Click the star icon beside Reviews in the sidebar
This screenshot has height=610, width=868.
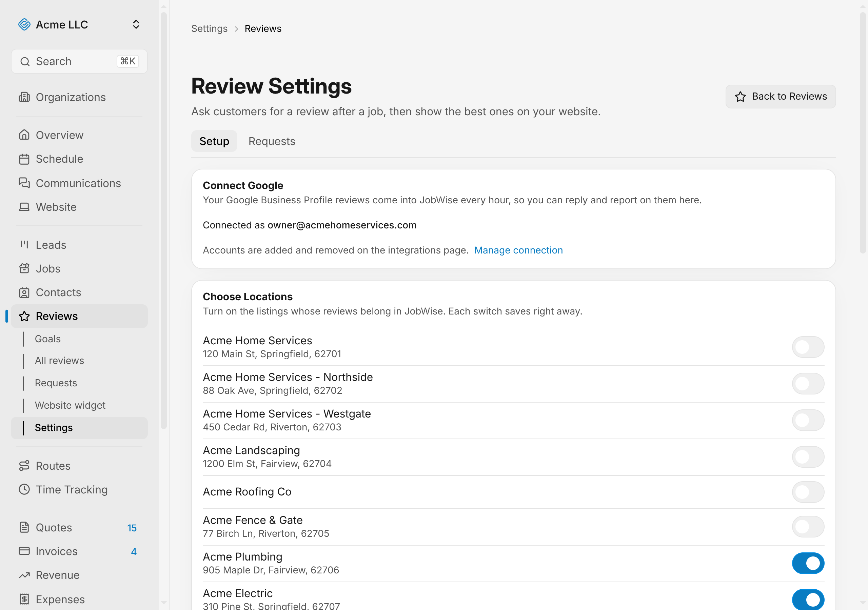coord(24,316)
